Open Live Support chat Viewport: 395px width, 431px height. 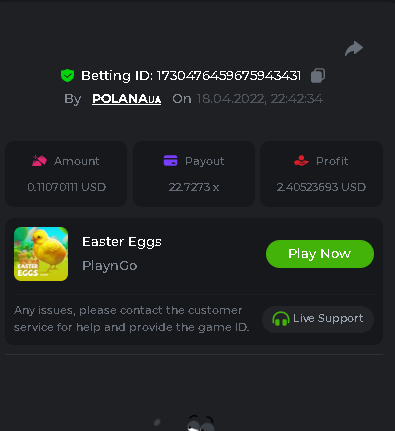point(318,319)
